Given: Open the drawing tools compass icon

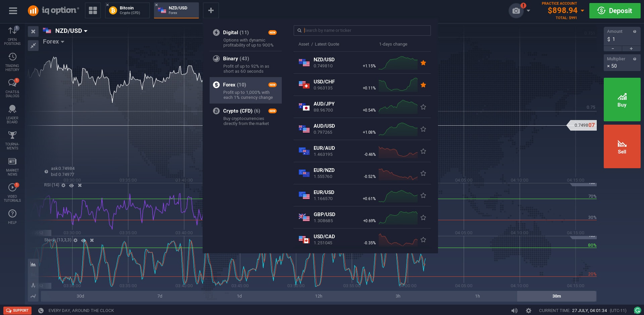Looking at the screenshot, I should (33, 285).
